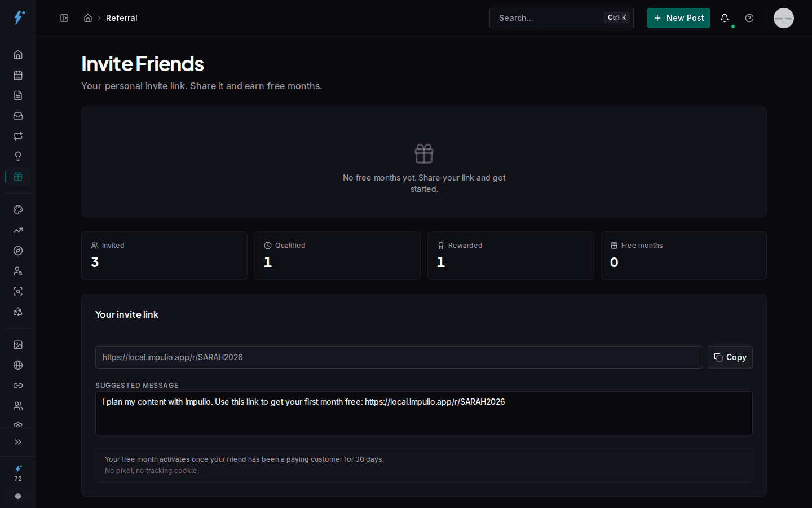Open the lightbulb ideas icon in sidebar
Viewport: 812px width, 508px height.
18,156
